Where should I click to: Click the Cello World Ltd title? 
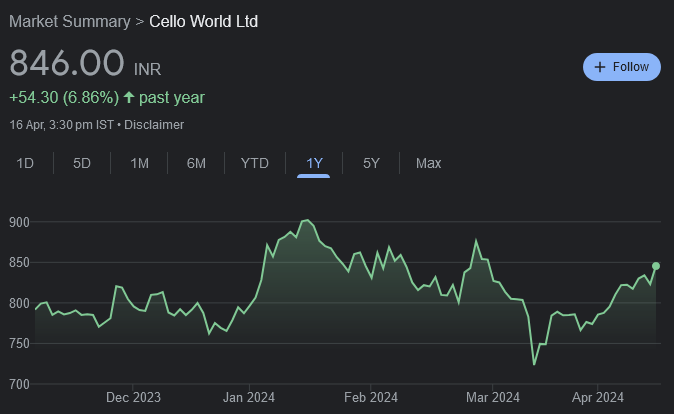tap(203, 21)
